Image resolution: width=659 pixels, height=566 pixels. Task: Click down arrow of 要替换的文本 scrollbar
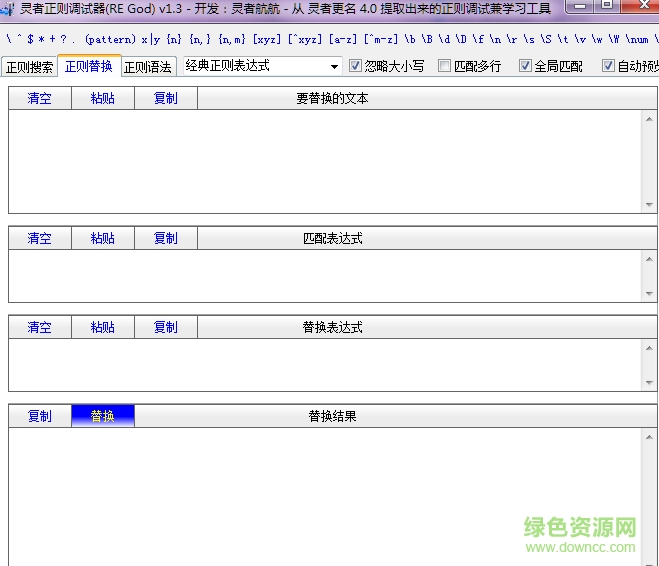pyautogui.click(x=649, y=204)
